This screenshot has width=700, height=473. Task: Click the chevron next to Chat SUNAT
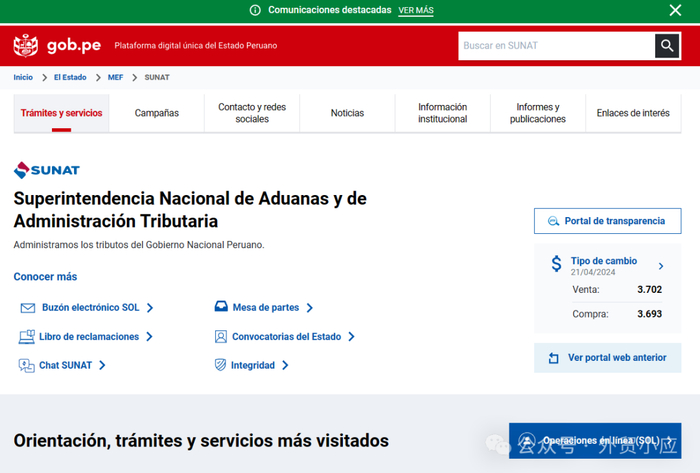102,365
